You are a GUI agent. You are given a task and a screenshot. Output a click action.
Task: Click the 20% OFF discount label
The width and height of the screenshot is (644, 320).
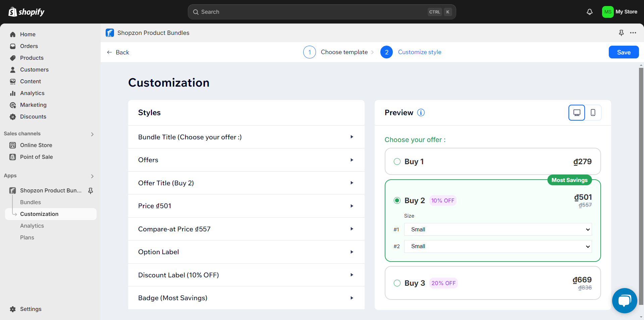coord(443,283)
